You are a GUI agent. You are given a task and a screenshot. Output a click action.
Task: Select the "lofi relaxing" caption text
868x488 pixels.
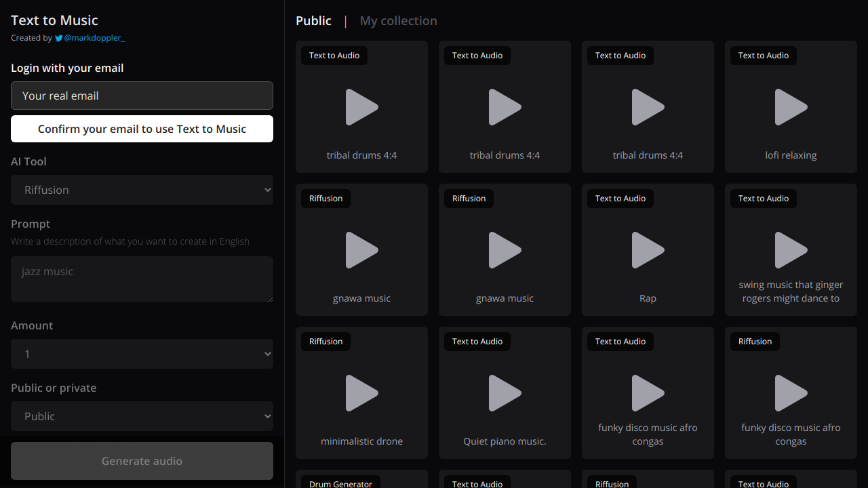coord(791,155)
